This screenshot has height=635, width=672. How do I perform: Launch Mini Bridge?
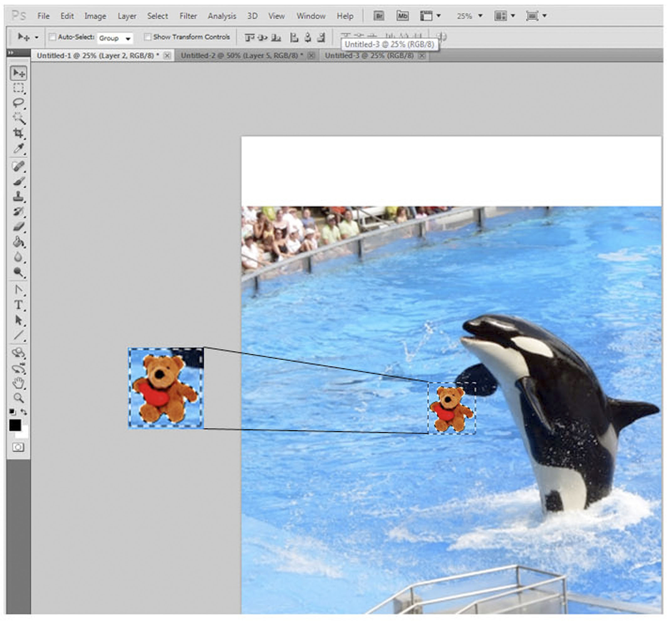point(402,16)
